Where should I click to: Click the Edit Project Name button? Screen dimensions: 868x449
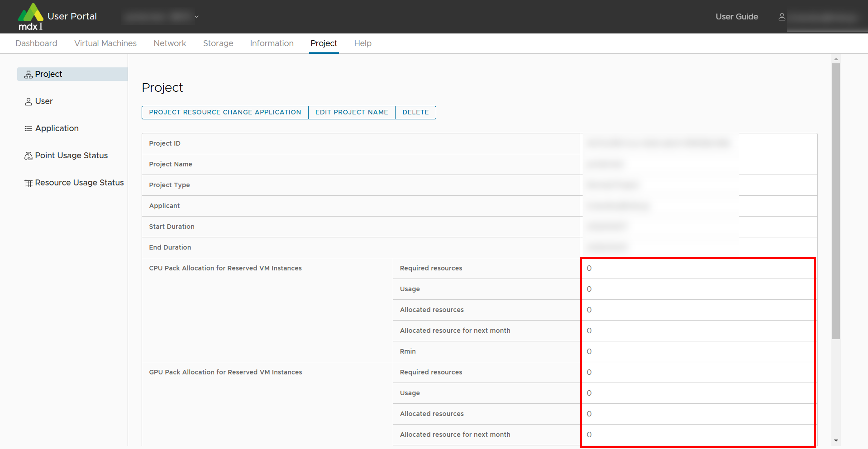pyautogui.click(x=352, y=112)
